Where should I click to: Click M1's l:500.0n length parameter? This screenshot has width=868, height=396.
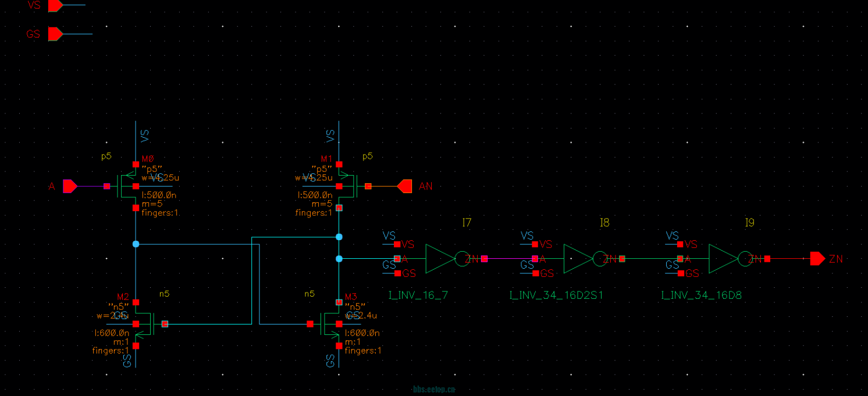tap(315, 195)
